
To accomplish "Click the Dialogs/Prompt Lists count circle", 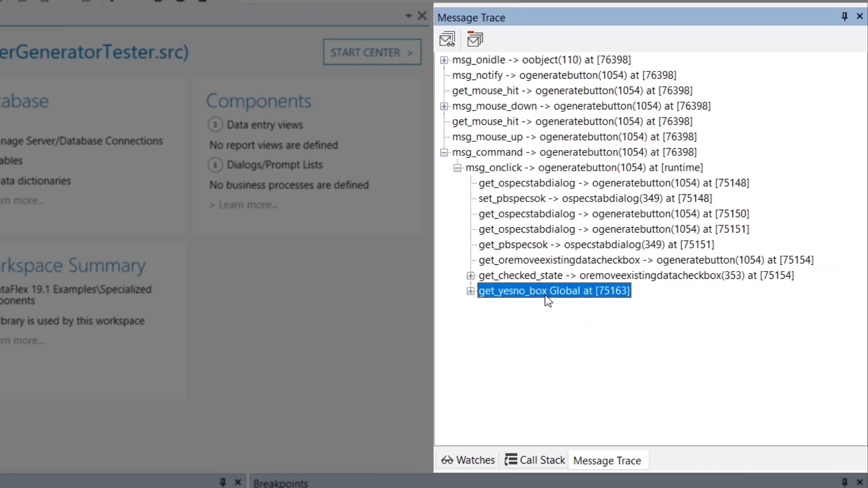I will point(215,165).
